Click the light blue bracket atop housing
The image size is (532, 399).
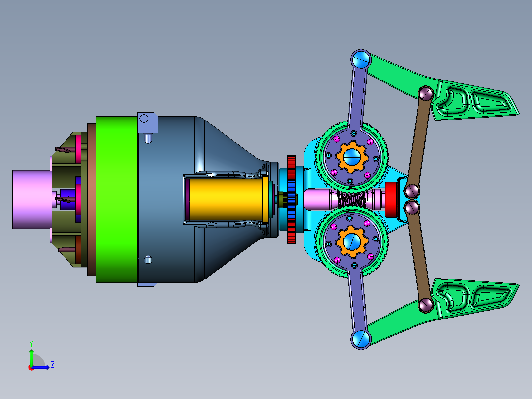[x=148, y=122]
